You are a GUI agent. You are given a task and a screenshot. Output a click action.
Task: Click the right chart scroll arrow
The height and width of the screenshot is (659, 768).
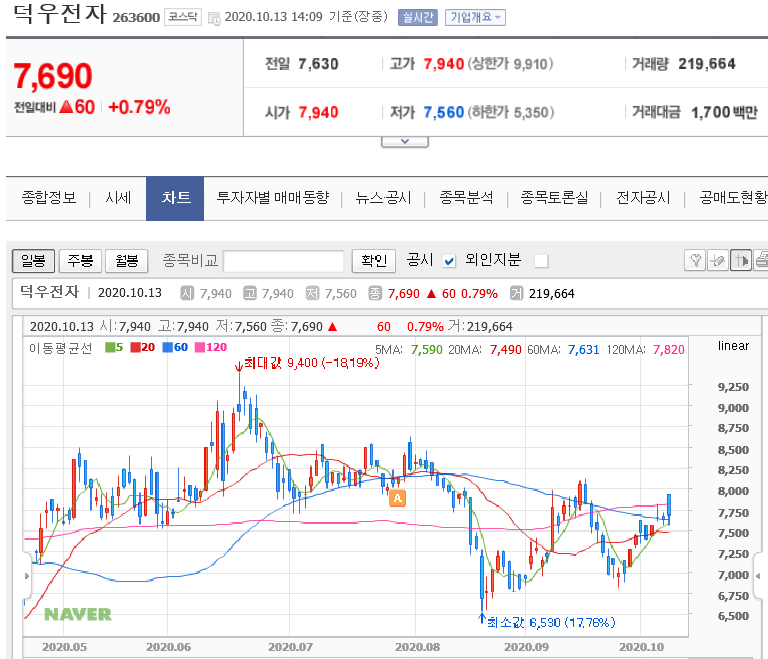pos(758,576)
